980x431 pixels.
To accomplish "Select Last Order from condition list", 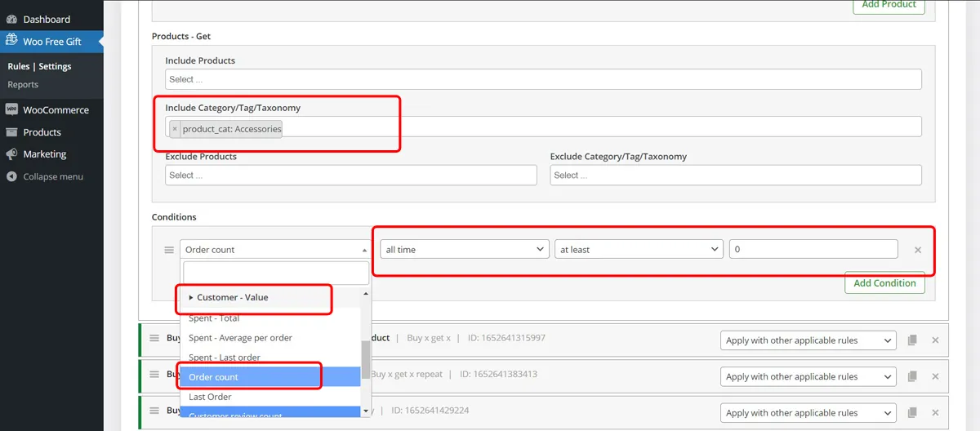I will 210,397.
